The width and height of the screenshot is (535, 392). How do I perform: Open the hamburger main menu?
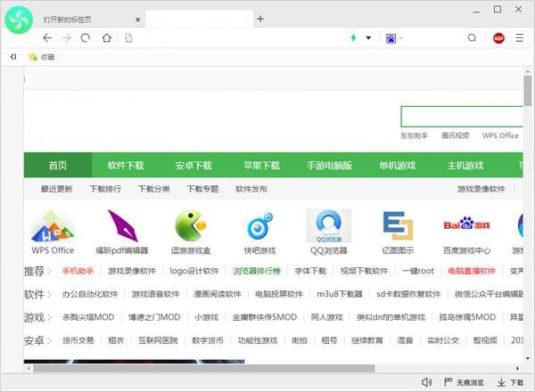pyautogui.click(x=519, y=37)
